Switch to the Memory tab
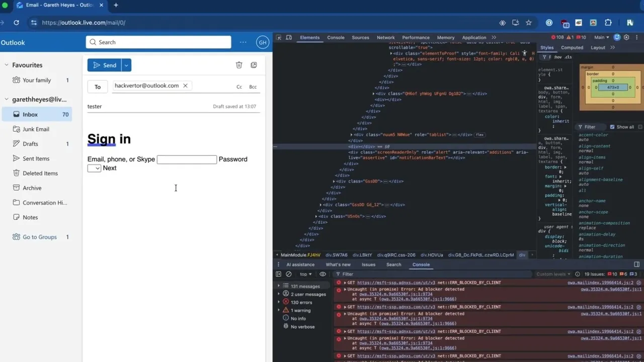 tap(446, 37)
